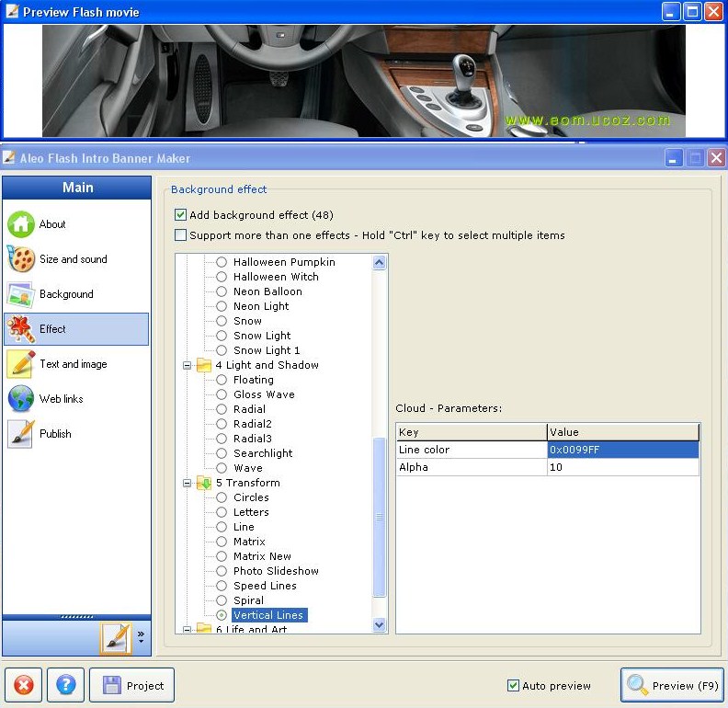Select Radial effect radio button
This screenshot has height=708, width=728.
coord(222,409)
